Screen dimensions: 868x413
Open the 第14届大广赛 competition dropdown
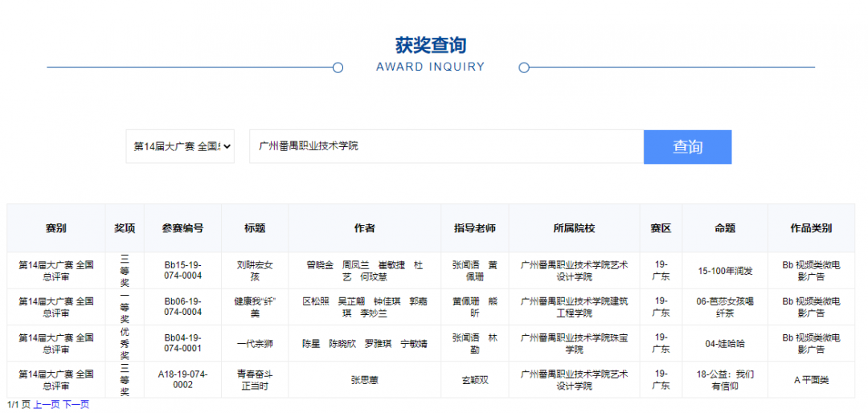click(x=180, y=146)
